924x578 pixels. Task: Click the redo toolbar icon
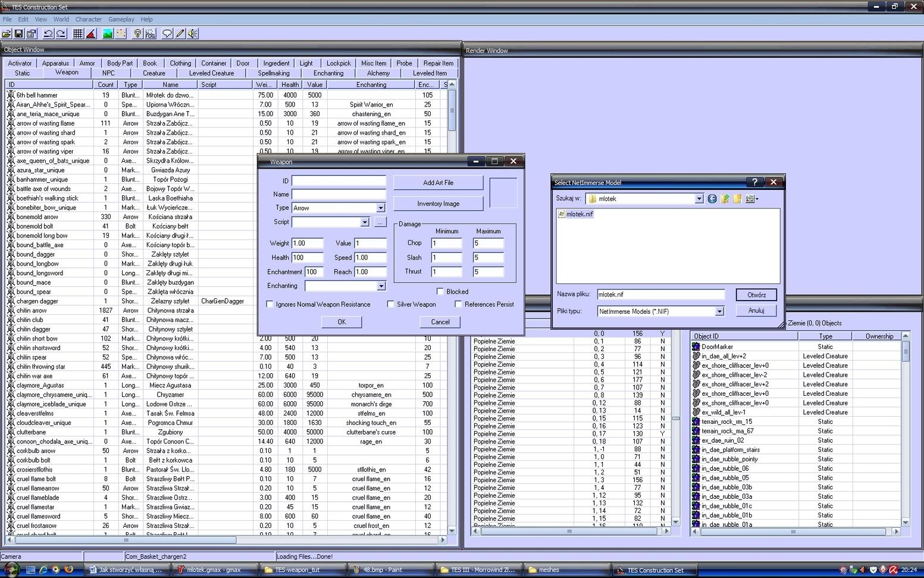[61, 34]
